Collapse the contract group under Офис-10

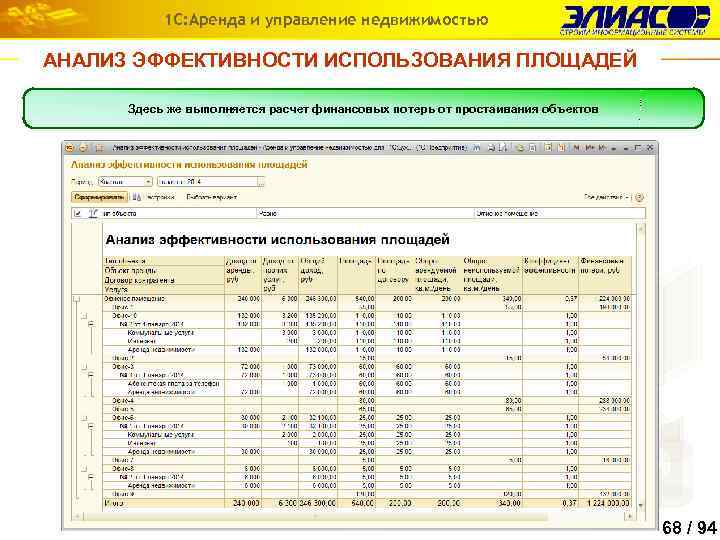click(91, 324)
